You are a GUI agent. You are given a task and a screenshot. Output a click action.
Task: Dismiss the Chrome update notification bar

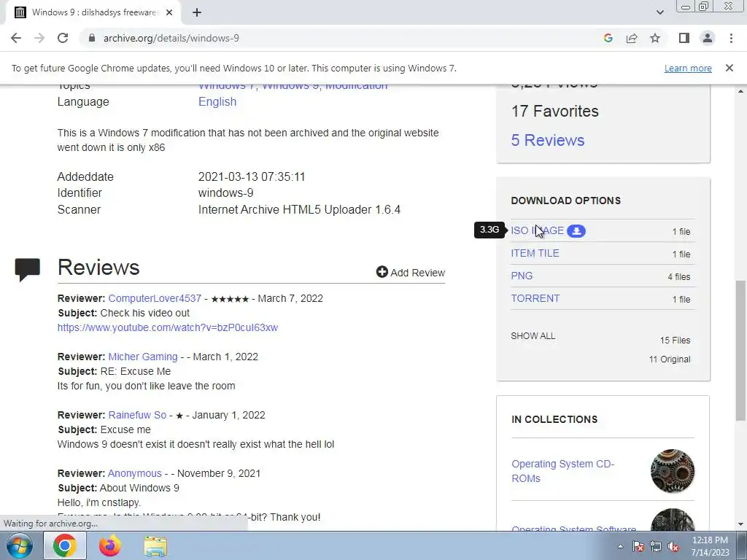click(729, 68)
